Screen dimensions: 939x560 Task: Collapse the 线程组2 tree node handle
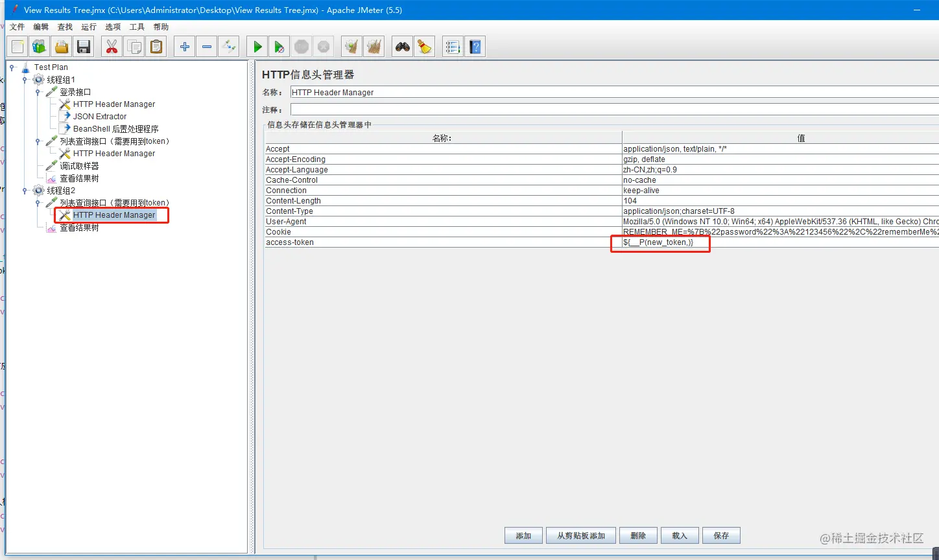pyautogui.click(x=25, y=191)
